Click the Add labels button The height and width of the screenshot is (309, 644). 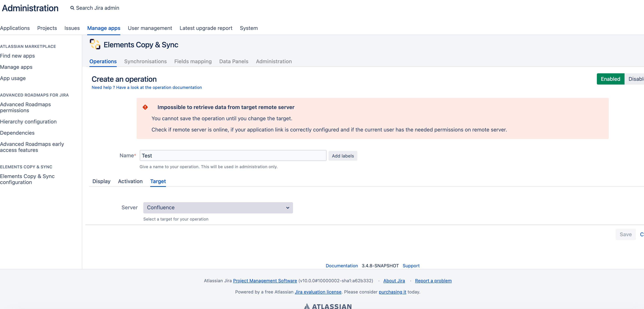(x=343, y=156)
